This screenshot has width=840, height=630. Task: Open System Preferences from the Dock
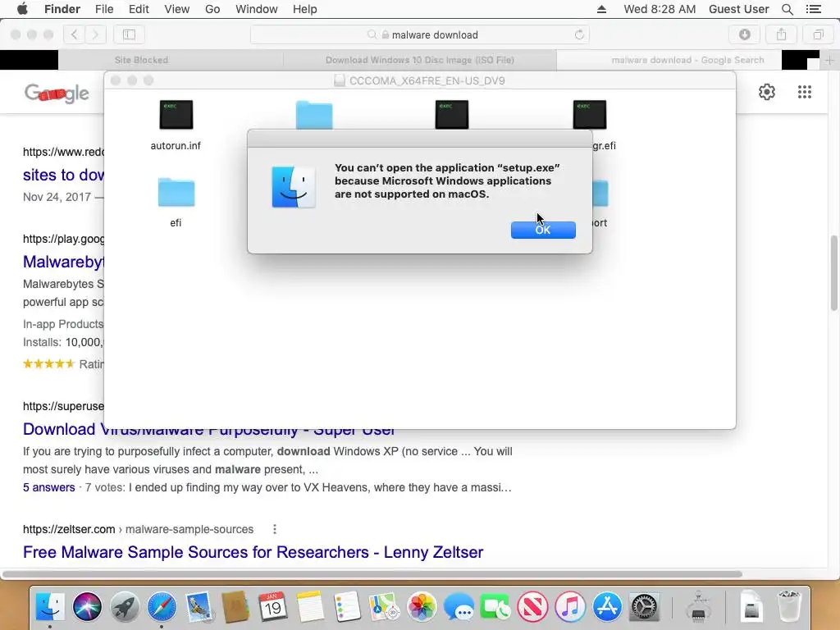(x=644, y=607)
